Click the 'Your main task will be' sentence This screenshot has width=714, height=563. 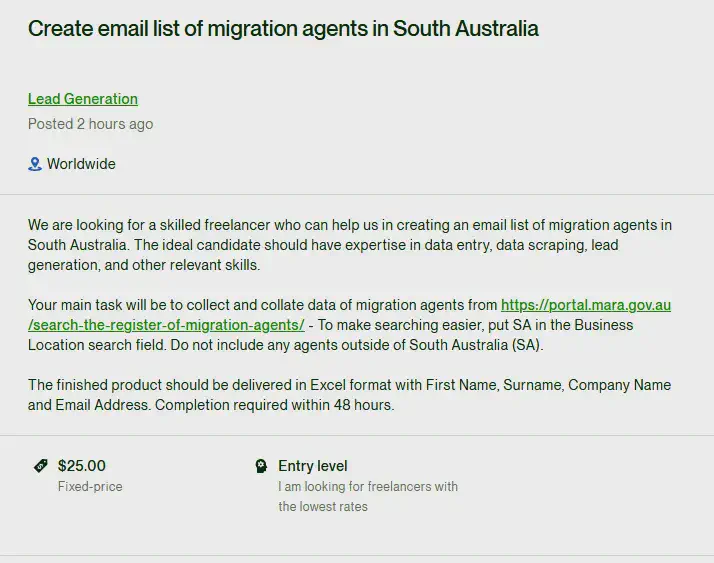pyautogui.click(x=262, y=305)
